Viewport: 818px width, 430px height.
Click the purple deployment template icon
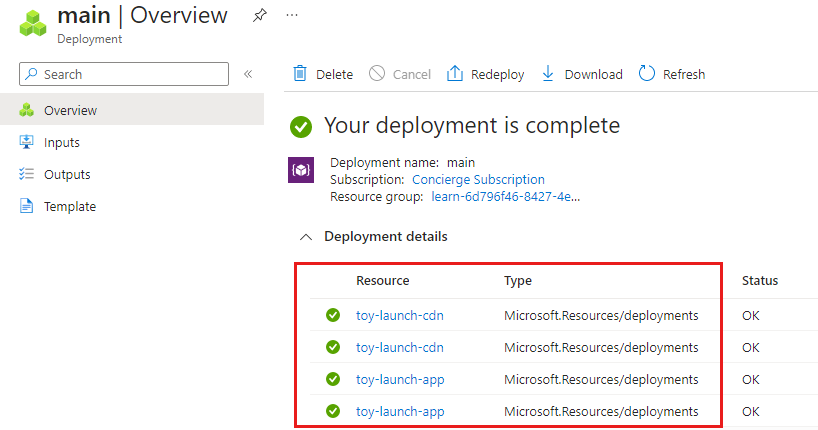tap(301, 169)
